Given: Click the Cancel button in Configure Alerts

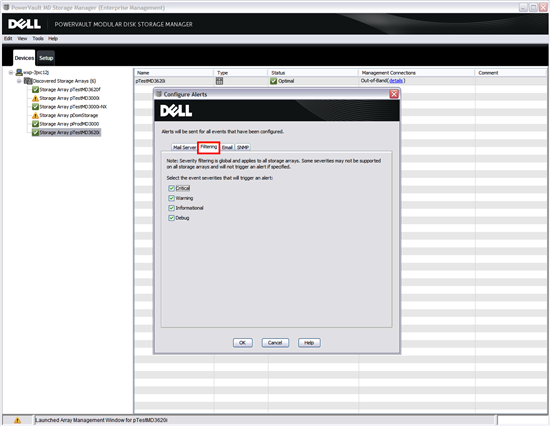Looking at the screenshot, I should (275, 342).
